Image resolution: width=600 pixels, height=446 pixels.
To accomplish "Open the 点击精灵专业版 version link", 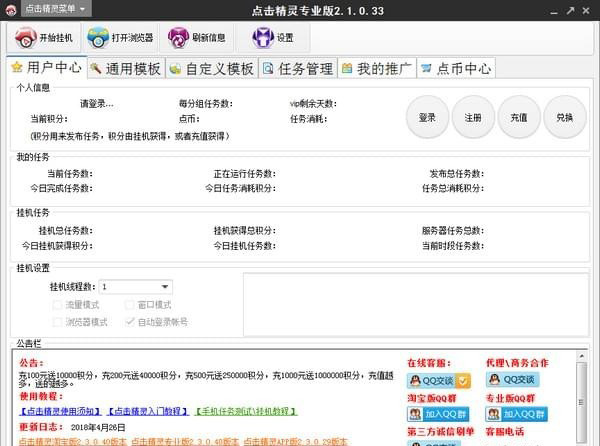I will coord(184,441).
